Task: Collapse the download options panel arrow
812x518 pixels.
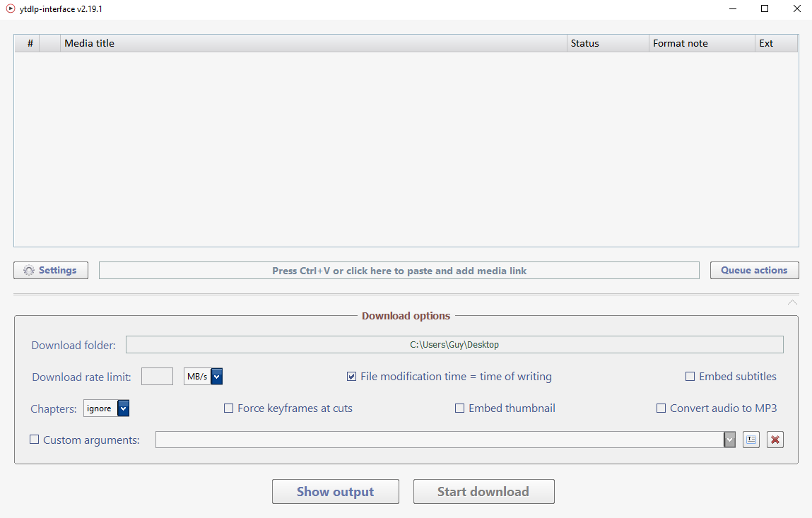Action: click(x=792, y=302)
